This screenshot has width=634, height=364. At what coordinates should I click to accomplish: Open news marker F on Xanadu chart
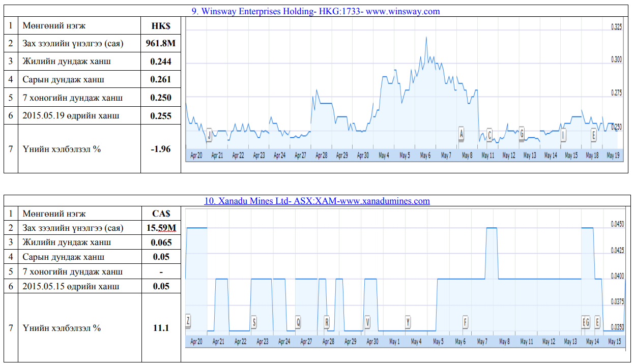point(465,322)
